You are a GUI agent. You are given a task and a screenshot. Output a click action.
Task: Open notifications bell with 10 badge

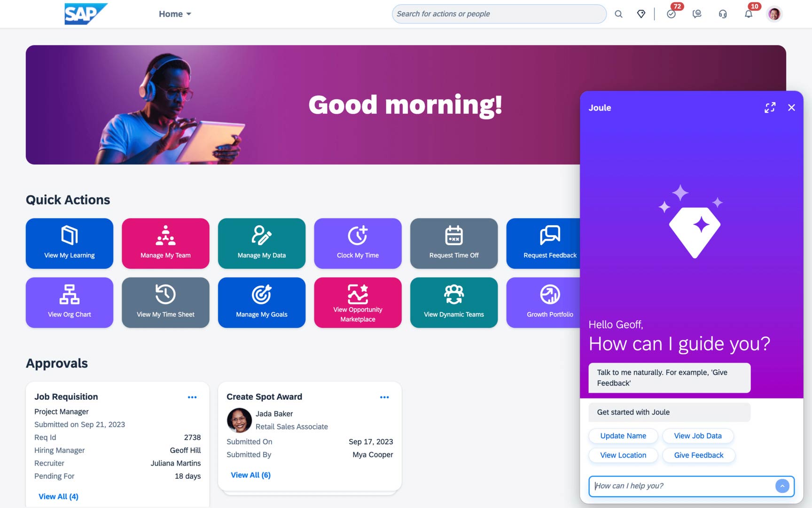coord(749,14)
